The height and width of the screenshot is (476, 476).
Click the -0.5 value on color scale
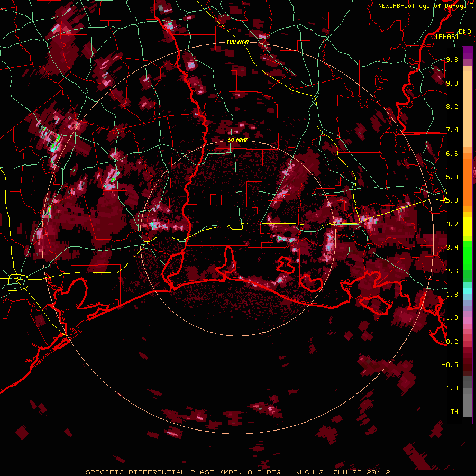pos(450,365)
